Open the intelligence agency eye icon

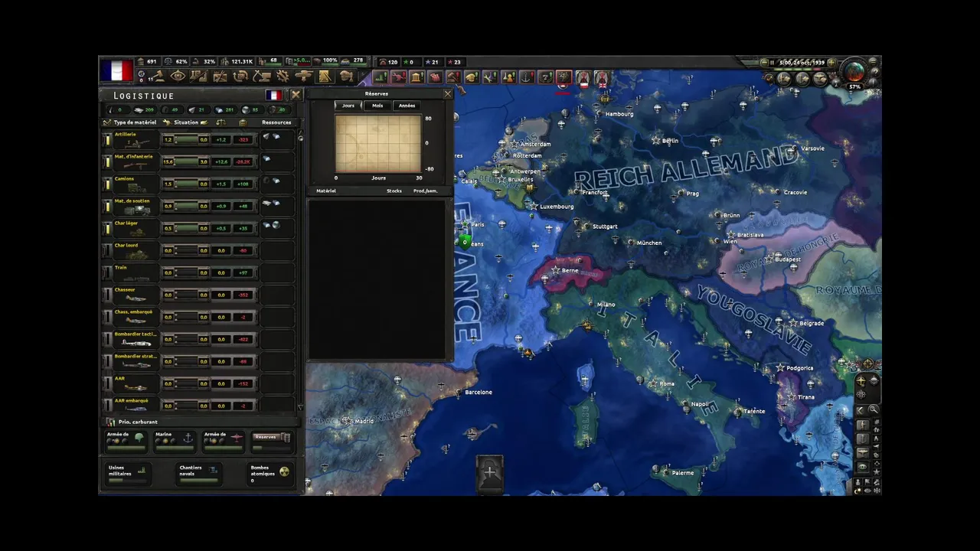click(178, 76)
